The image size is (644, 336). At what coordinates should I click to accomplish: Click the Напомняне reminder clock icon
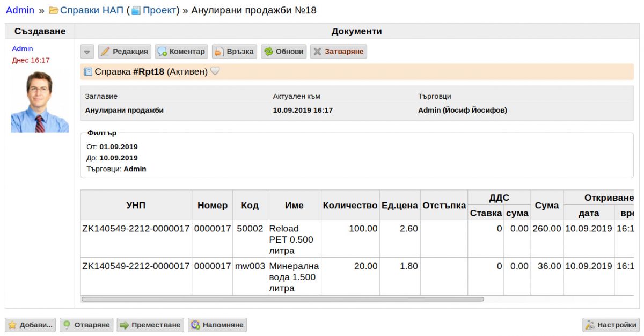point(195,325)
